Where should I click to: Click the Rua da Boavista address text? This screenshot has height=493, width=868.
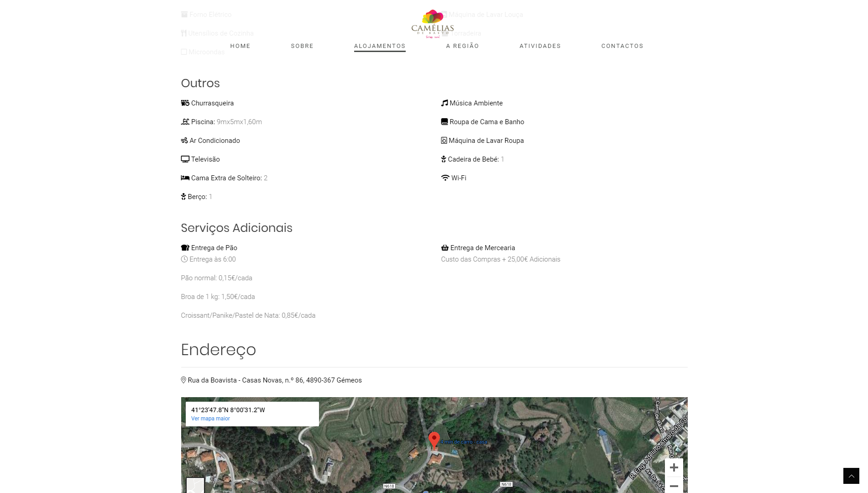pyautogui.click(x=275, y=380)
